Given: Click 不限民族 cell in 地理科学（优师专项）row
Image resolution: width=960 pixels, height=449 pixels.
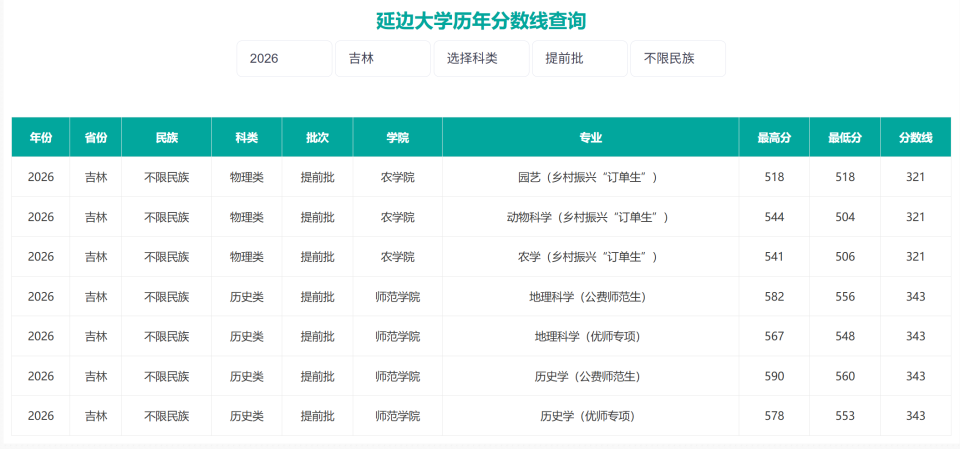Looking at the screenshot, I should tap(167, 336).
